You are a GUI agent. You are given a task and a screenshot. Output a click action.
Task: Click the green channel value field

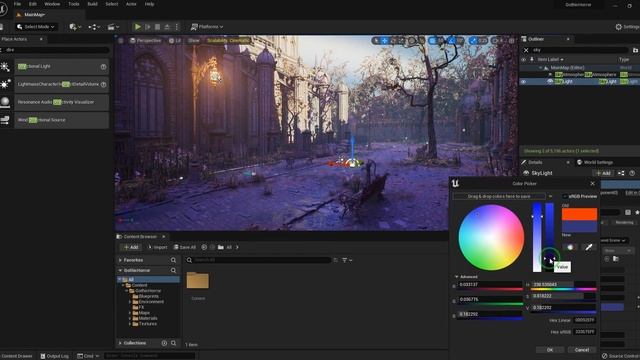click(x=490, y=299)
